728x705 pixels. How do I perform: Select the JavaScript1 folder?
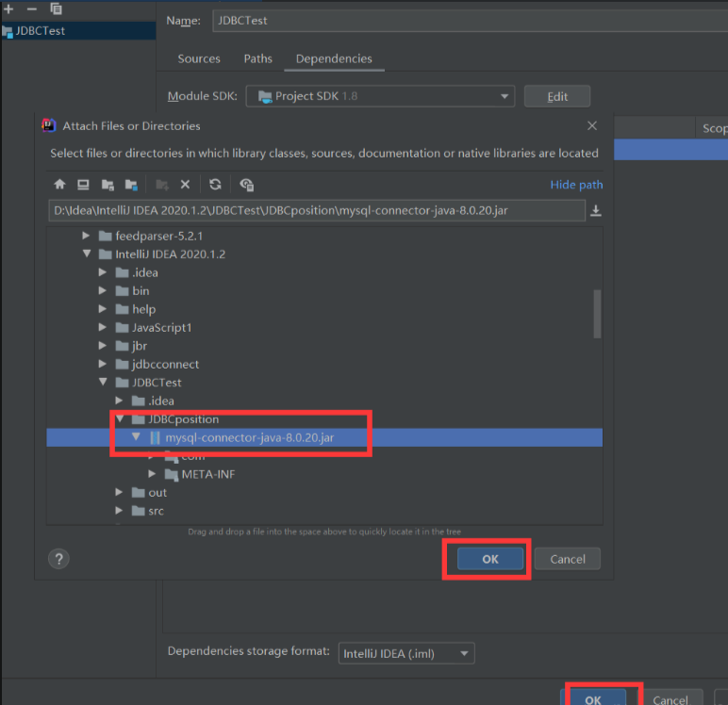[x=161, y=328]
